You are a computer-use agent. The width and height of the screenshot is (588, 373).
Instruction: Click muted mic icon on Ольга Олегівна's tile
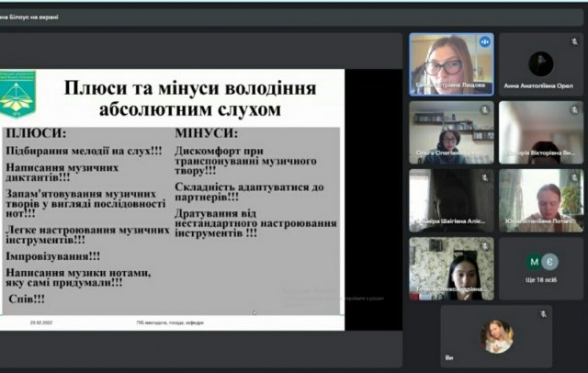click(x=485, y=110)
